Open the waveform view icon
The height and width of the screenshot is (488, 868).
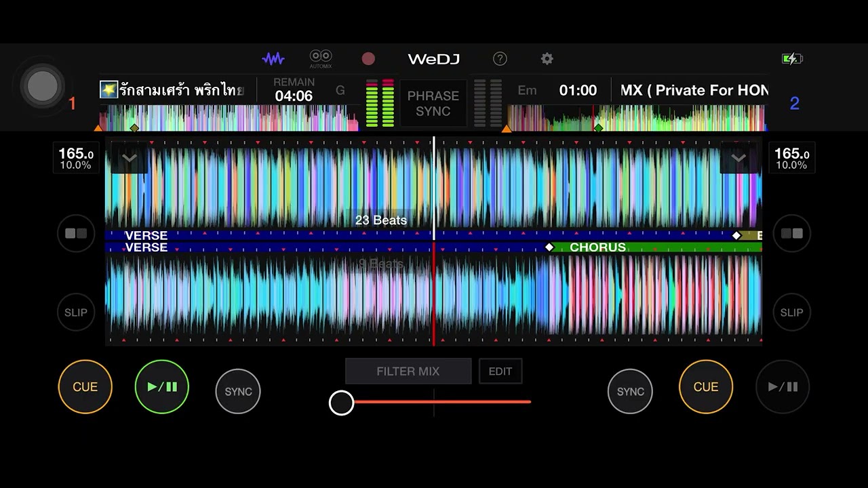pos(273,59)
